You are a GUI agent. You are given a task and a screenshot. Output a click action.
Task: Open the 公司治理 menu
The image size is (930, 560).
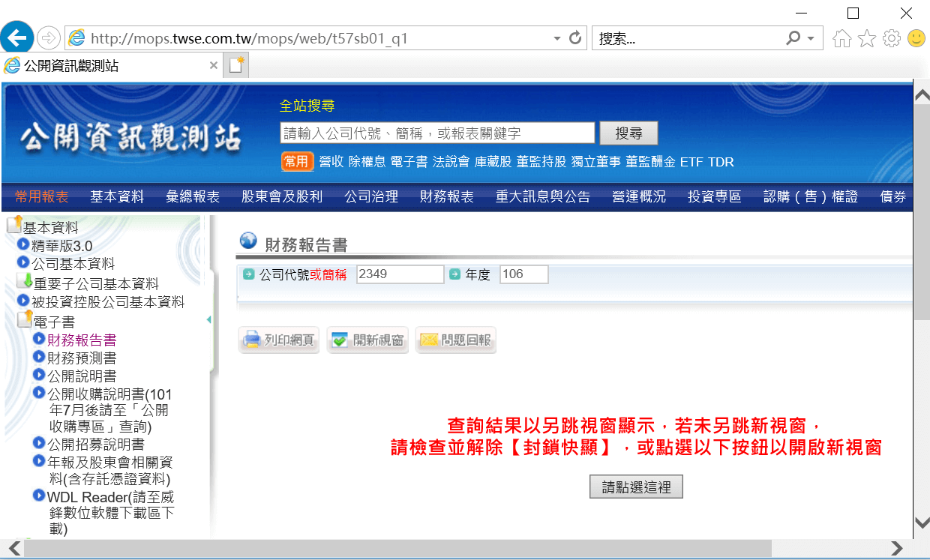tap(371, 197)
